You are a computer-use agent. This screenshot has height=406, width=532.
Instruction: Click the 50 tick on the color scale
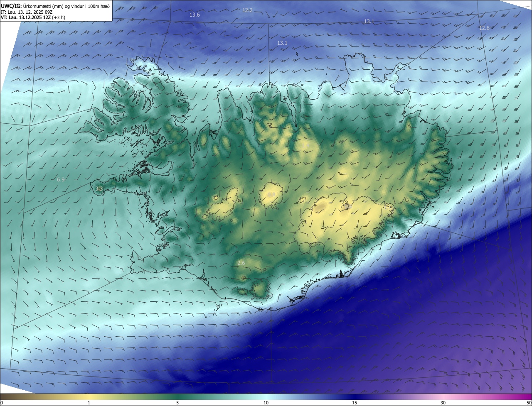click(529, 403)
